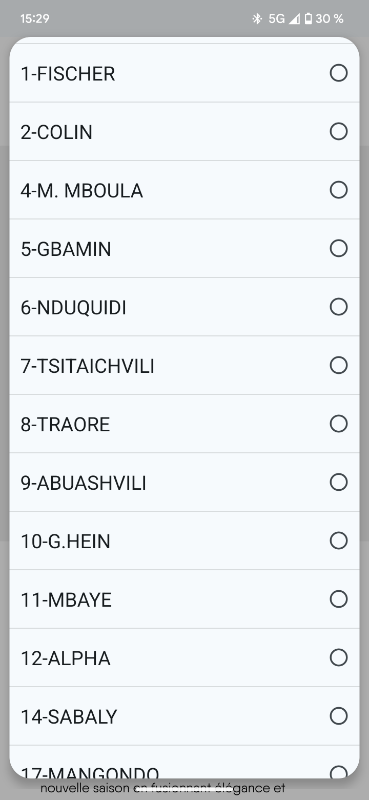Choose the 11-MBAYE radio button

[338, 599]
